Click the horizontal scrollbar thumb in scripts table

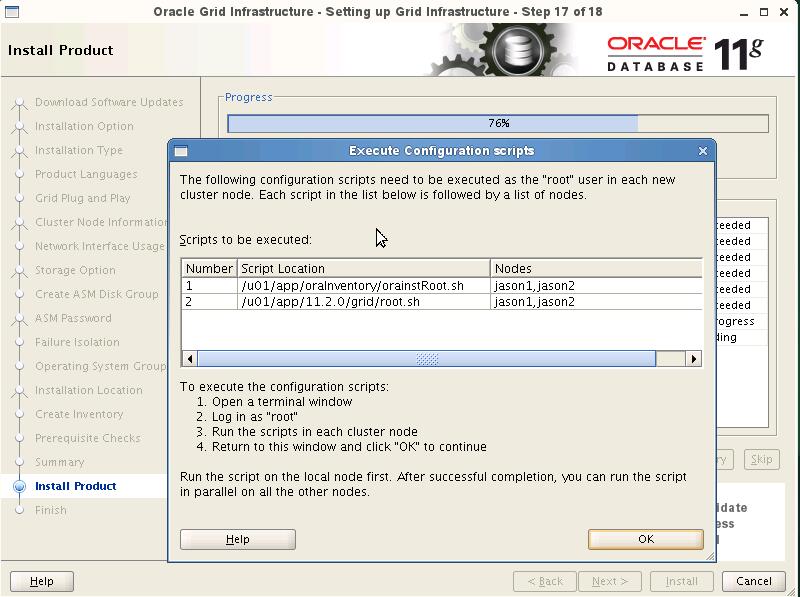pyautogui.click(x=427, y=359)
